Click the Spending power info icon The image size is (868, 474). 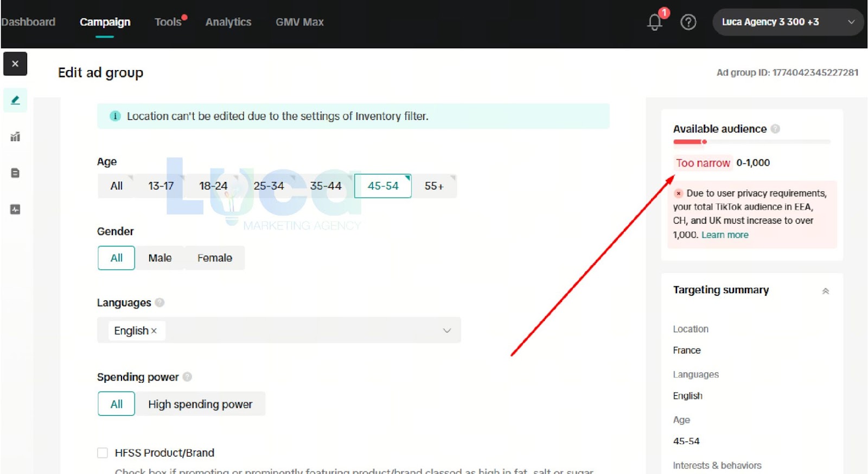click(187, 377)
